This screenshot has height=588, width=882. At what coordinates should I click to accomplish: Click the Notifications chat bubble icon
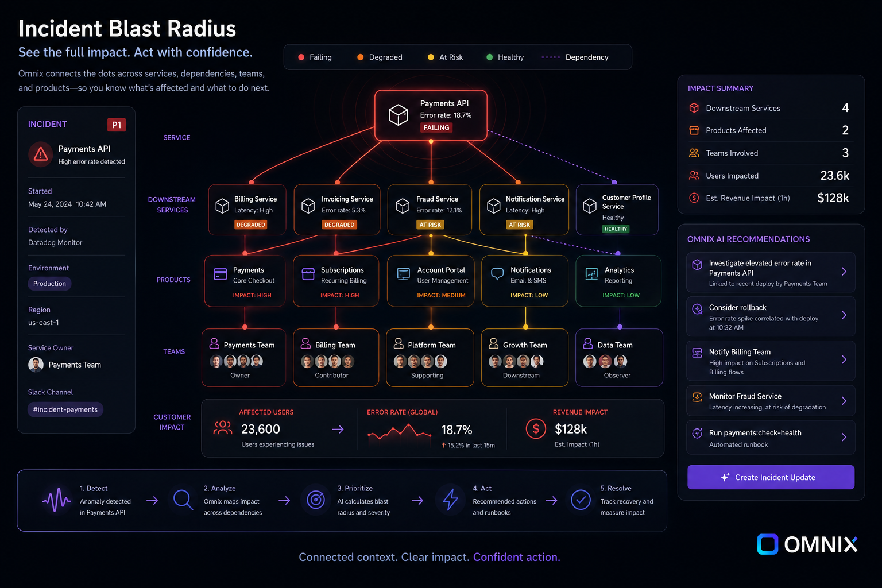point(497,274)
